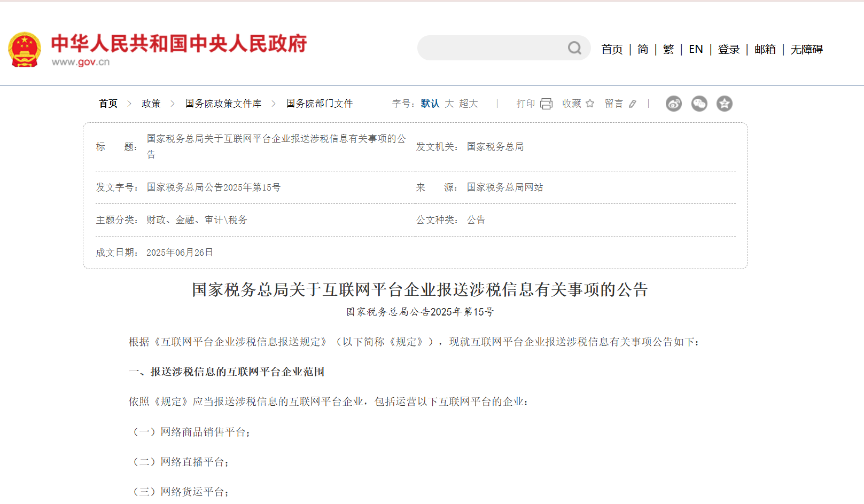This screenshot has height=504, width=864.
Task: Switch font size to 大
Action: tap(449, 104)
